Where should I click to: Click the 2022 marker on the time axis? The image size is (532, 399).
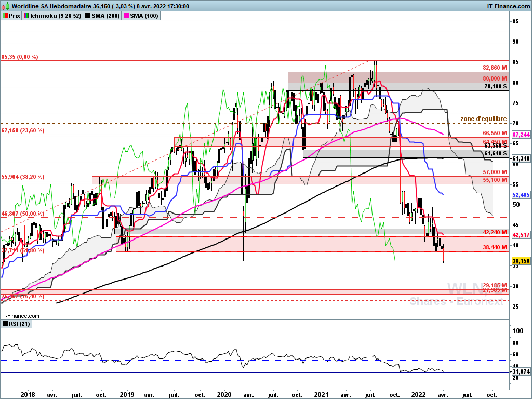[x=418, y=395]
